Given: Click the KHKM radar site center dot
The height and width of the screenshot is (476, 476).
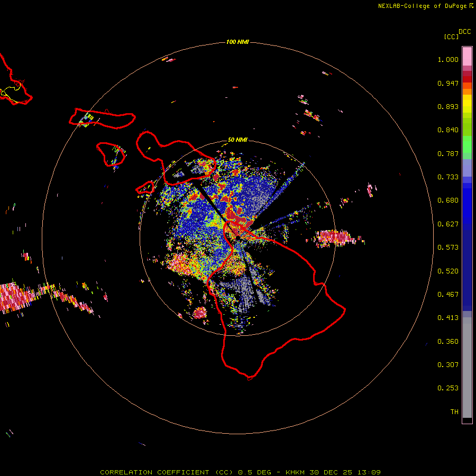Looking at the screenshot, I should point(237,237).
